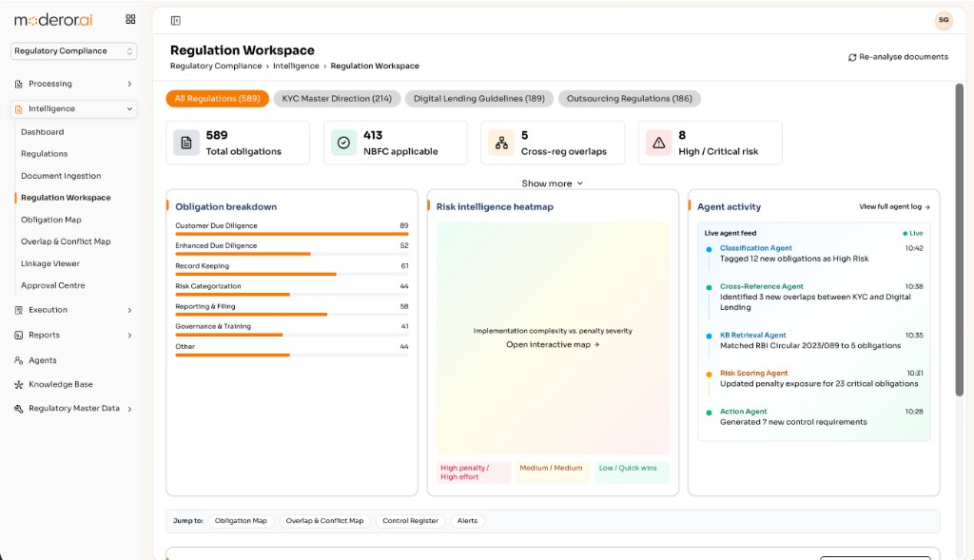Viewport: 974px width, 560px height.
Task: Click the High / Critical risk warning icon
Action: [659, 143]
